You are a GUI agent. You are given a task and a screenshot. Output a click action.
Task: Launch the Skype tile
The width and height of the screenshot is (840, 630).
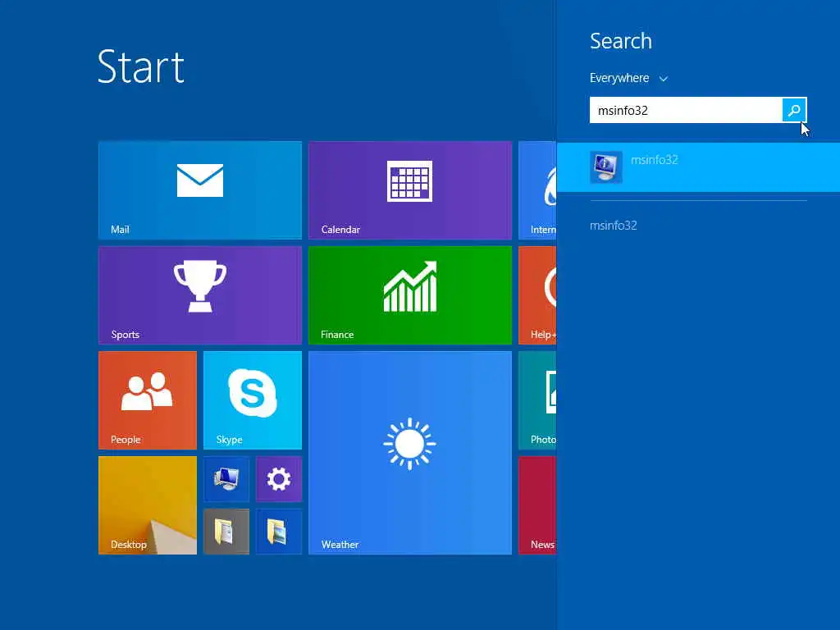tap(253, 400)
